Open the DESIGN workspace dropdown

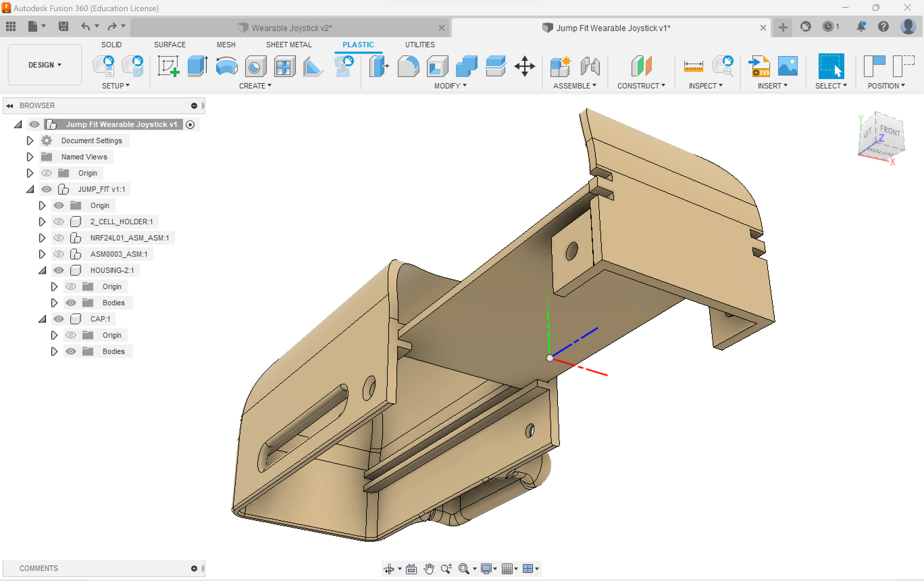pyautogui.click(x=45, y=65)
